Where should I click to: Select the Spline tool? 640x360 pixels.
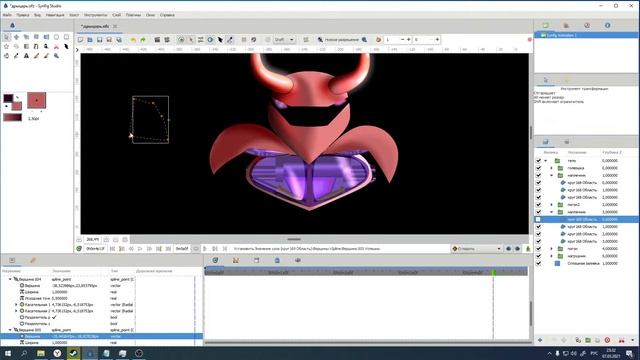coord(36,47)
